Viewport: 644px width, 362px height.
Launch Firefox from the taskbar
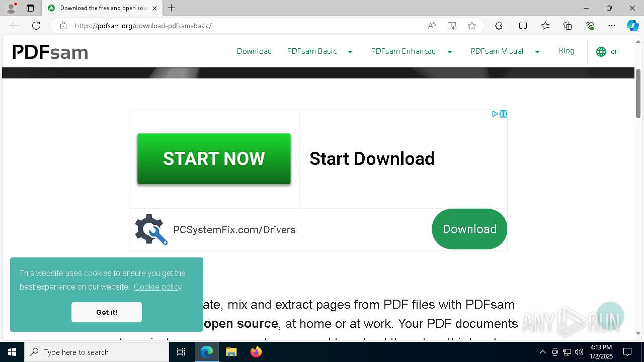point(256,352)
